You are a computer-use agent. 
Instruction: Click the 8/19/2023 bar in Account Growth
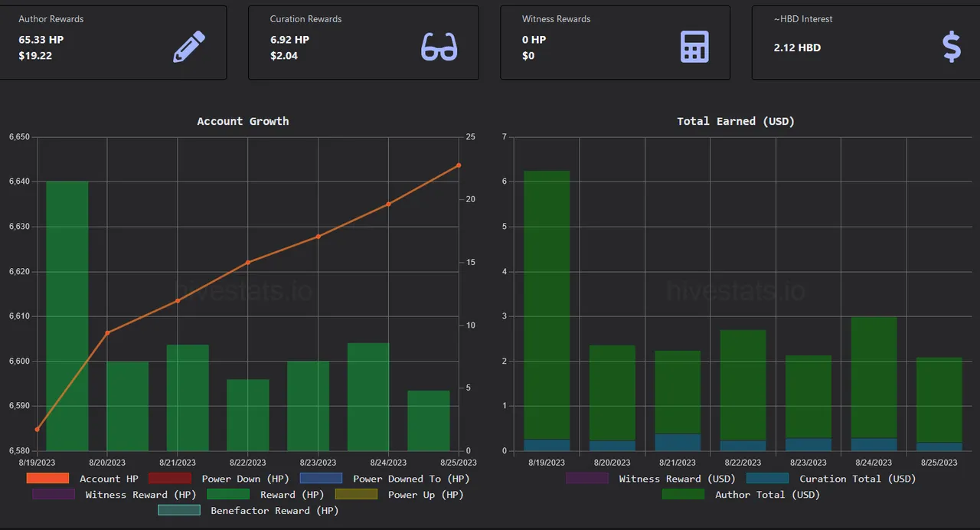pyautogui.click(x=67, y=316)
